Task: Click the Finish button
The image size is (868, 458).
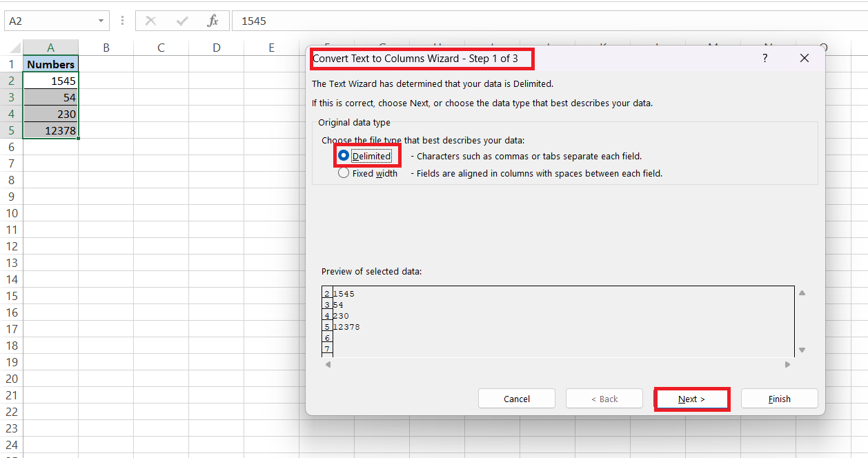Action: [x=779, y=399]
